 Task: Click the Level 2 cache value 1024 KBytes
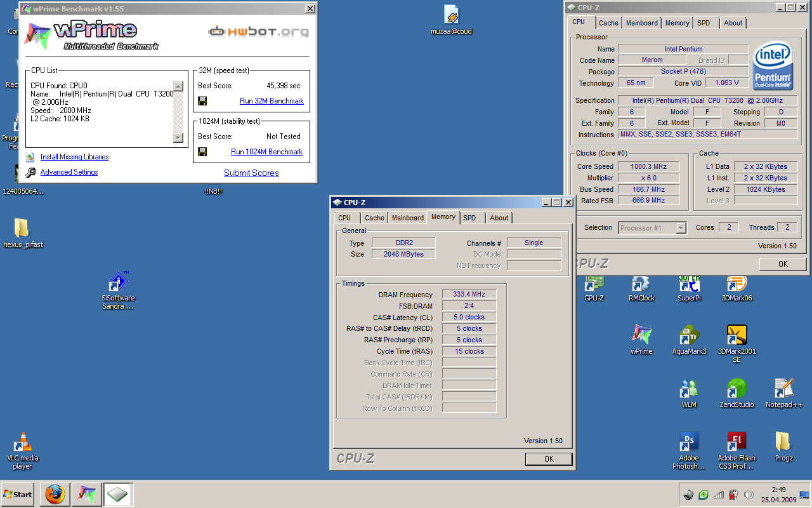coord(766,189)
